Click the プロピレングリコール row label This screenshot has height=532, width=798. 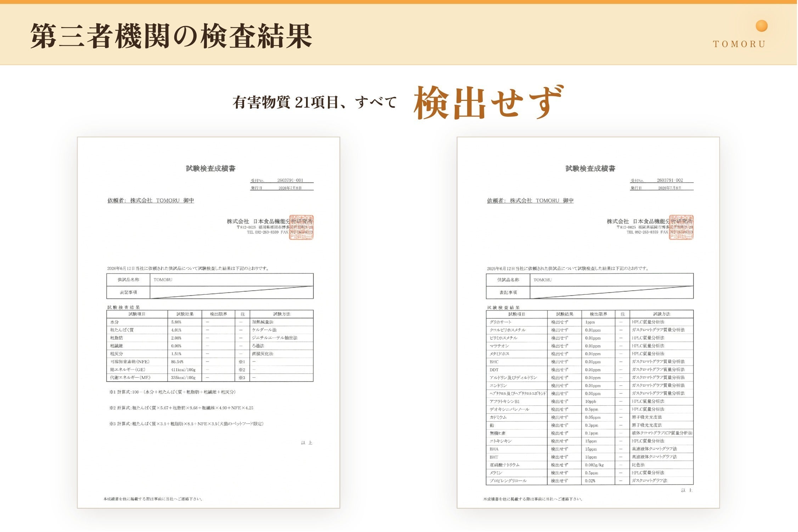pos(508,481)
